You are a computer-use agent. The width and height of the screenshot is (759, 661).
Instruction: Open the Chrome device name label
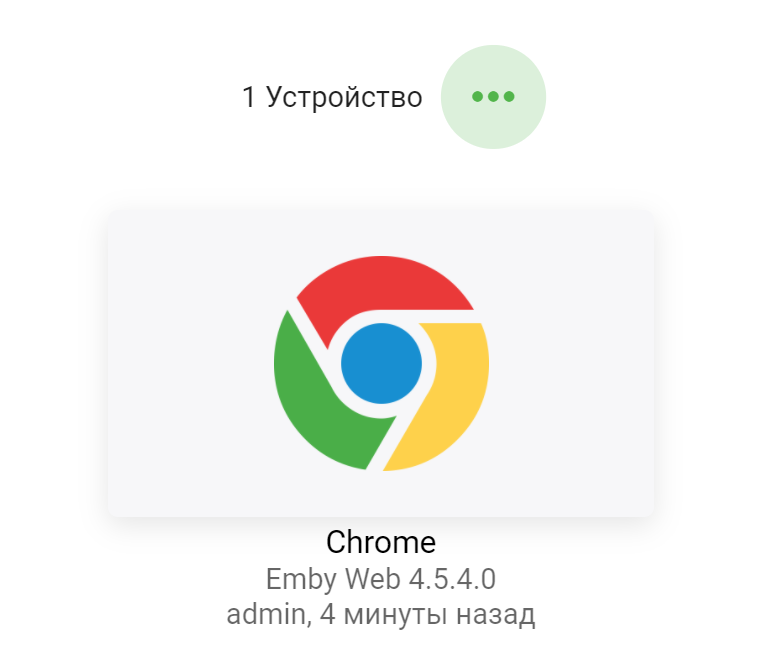(381, 542)
